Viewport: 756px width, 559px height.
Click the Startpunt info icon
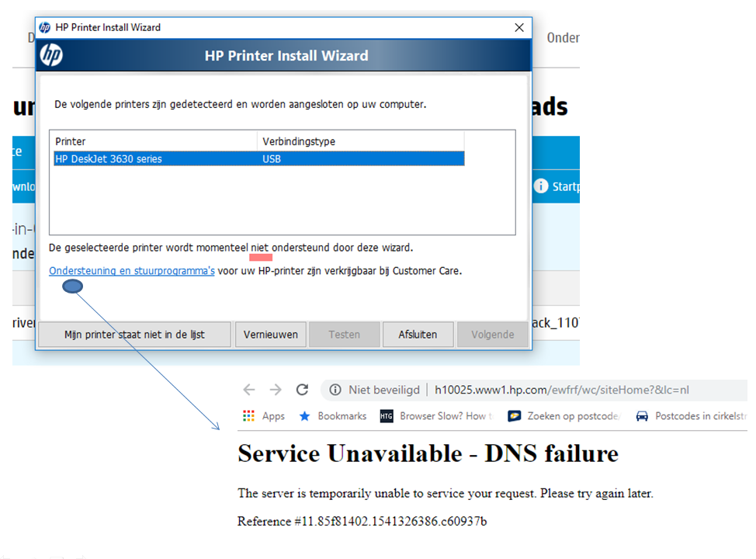541,186
